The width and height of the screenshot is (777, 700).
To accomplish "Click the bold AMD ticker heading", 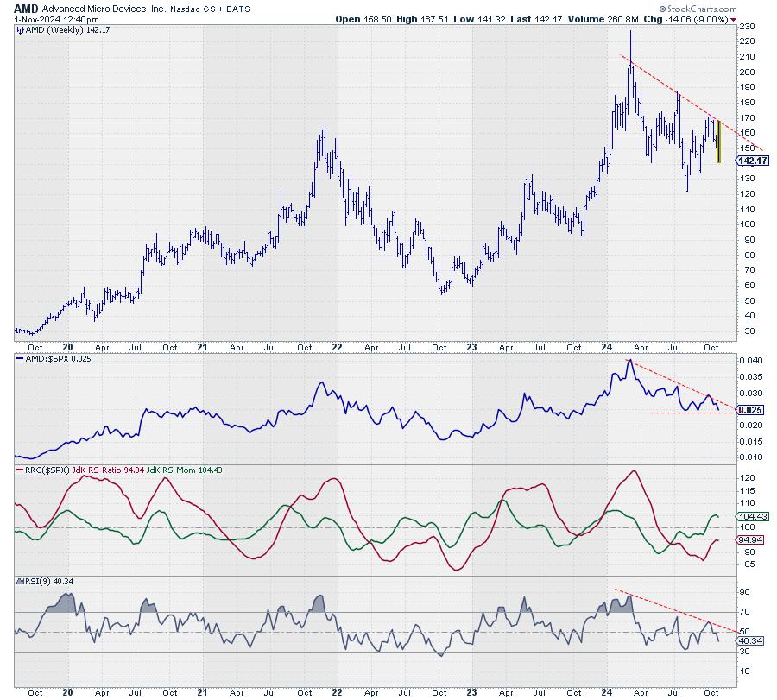I will point(26,9).
